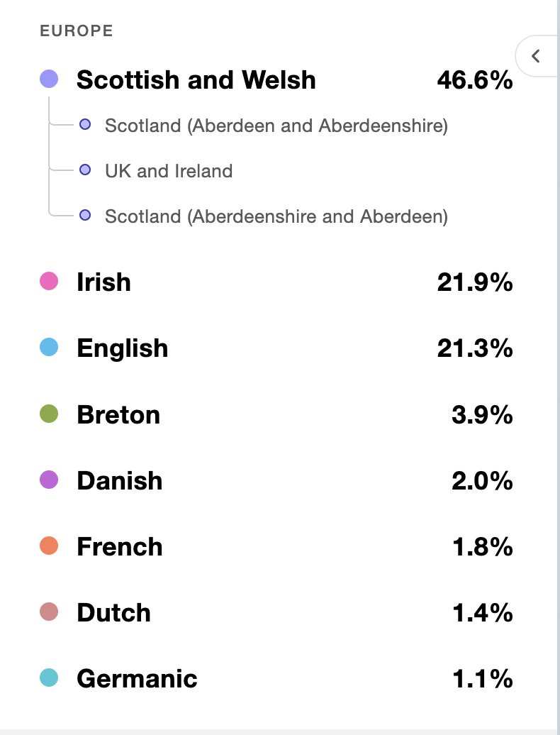Click the blue English color dot

(49, 348)
